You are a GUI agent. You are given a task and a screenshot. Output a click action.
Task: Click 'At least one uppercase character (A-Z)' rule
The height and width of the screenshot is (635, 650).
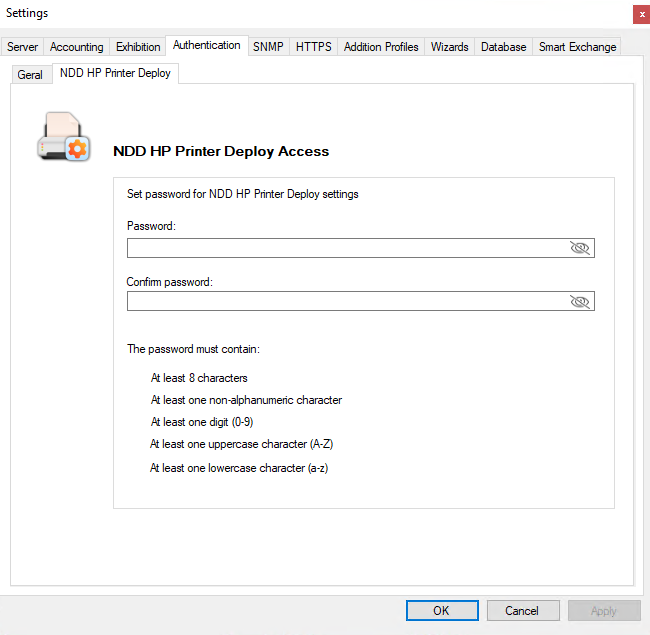point(241,444)
